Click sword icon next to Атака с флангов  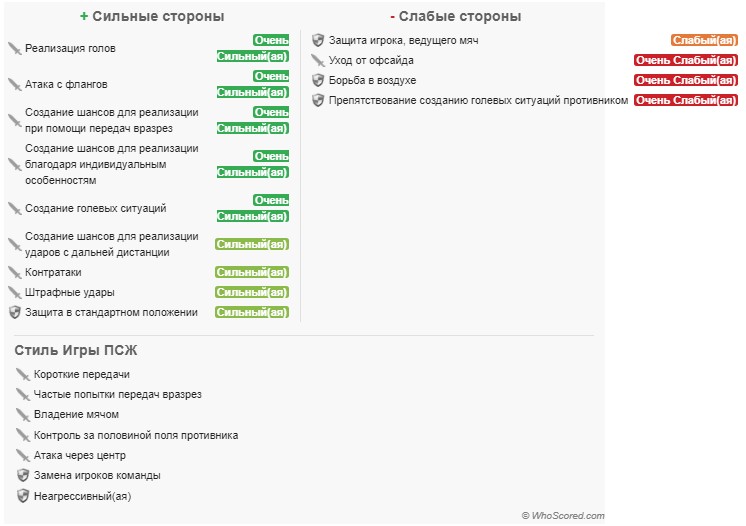pyautogui.click(x=15, y=84)
